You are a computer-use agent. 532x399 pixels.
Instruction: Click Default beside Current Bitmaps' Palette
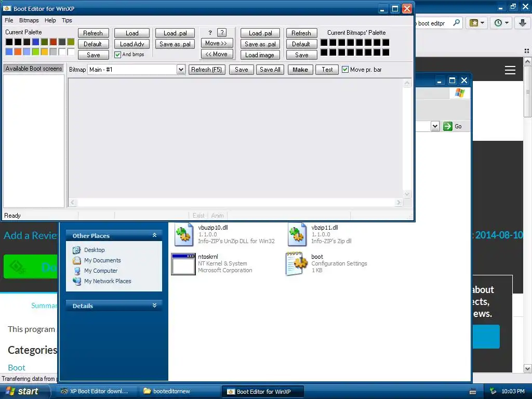click(x=301, y=44)
